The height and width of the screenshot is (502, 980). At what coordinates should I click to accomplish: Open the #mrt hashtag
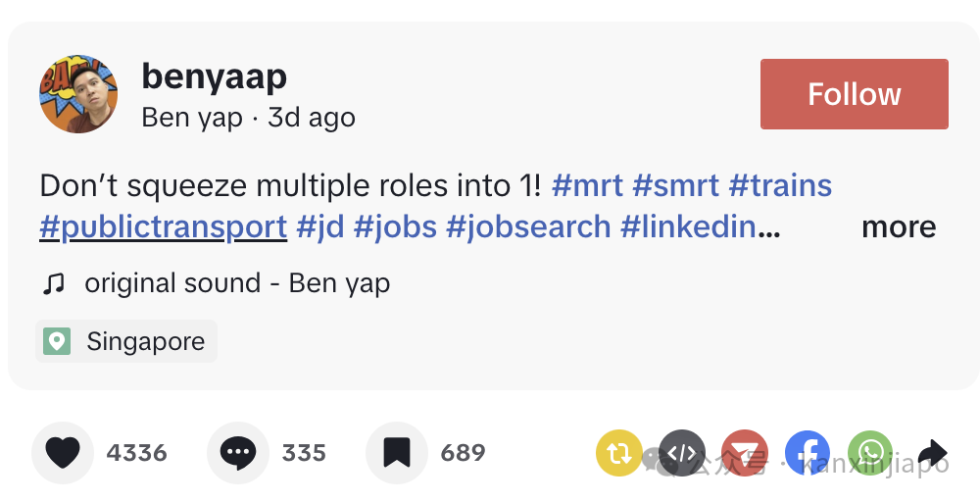click(x=587, y=185)
